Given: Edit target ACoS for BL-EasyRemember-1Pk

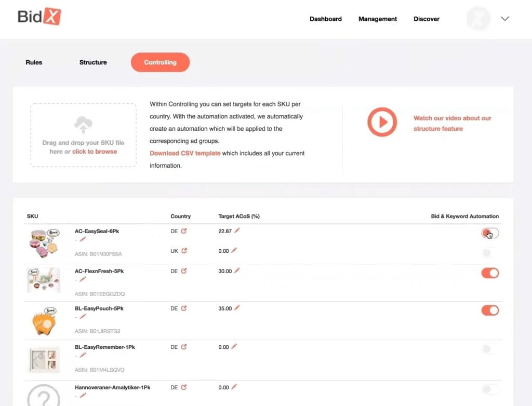Looking at the screenshot, I should [x=234, y=347].
